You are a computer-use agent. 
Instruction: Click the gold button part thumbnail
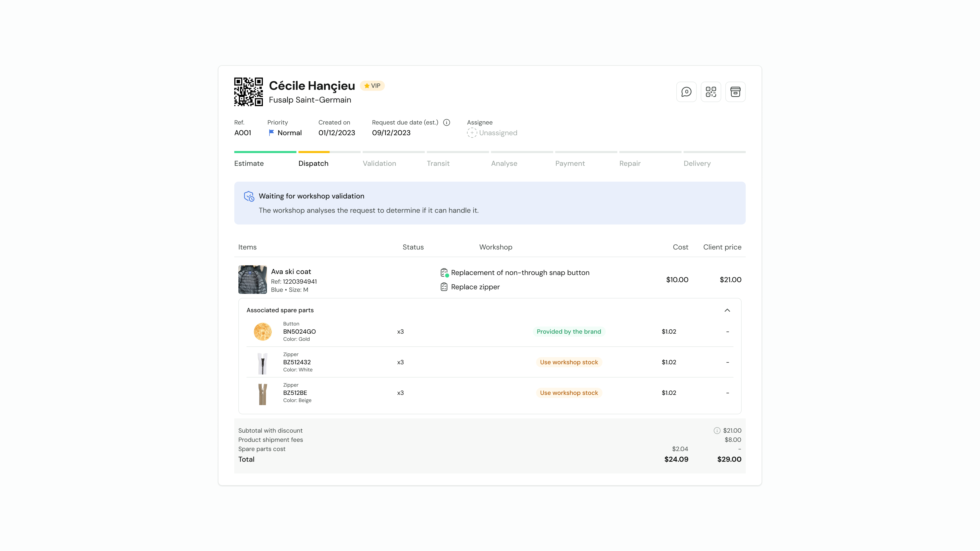263,332
